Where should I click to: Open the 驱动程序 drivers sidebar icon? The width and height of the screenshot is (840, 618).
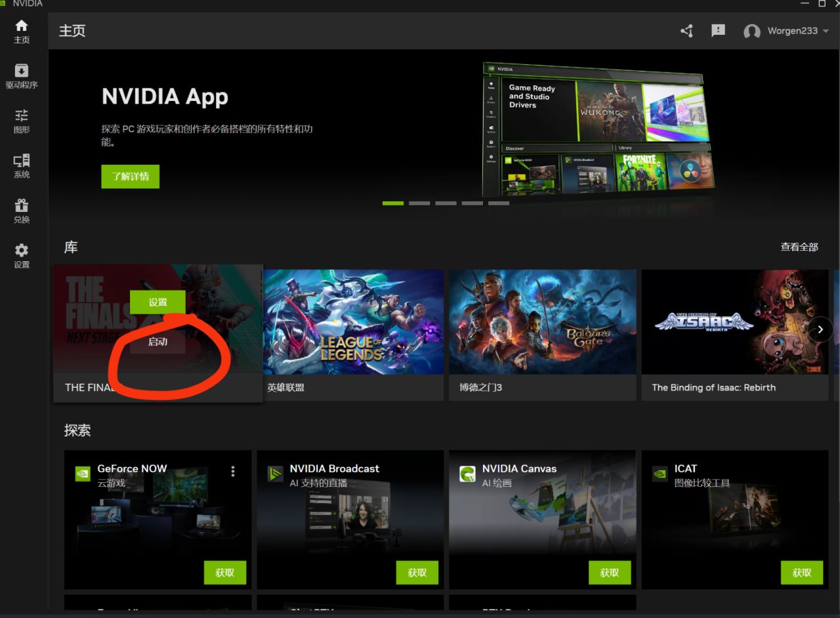point(22,76)
